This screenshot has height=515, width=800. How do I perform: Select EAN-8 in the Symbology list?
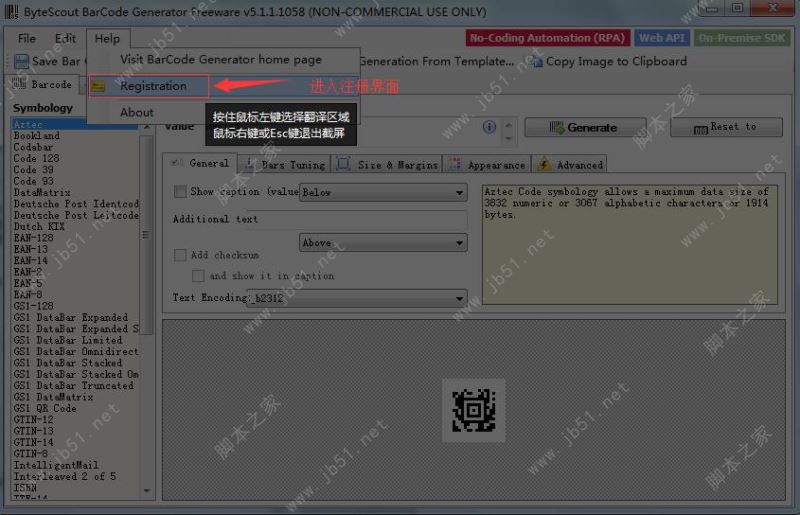click(x=28, y=295)
